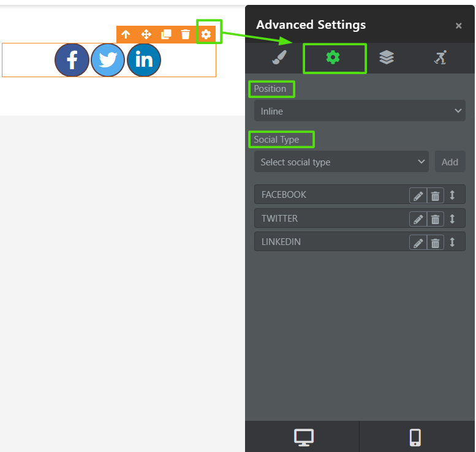Switch to the paintbrush style tab

click(279, 58)
